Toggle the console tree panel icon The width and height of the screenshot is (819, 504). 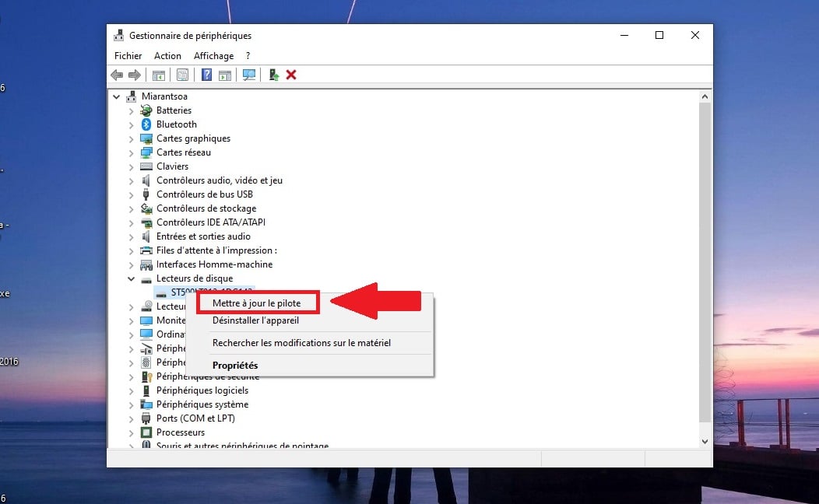[x=158, y=75]
